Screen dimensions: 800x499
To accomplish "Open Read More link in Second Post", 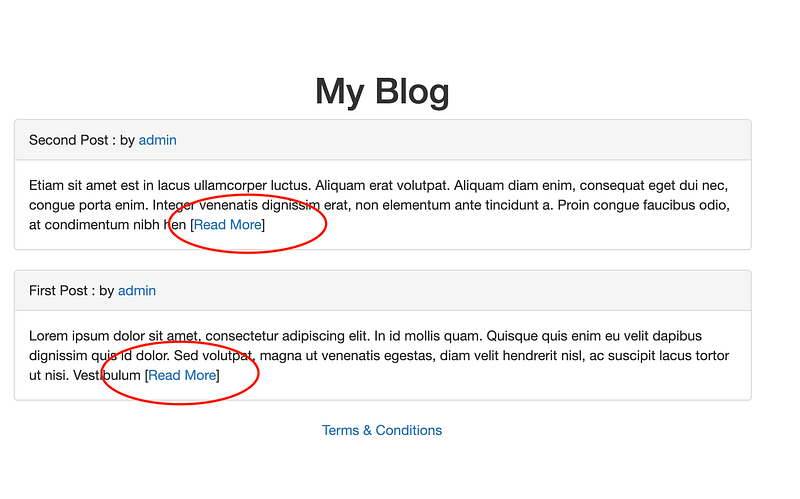I will pos(228,225).
